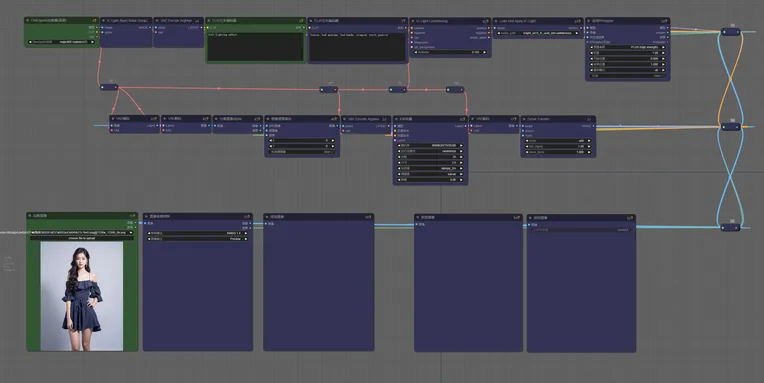Screen dimensions: 764x383
Task: Collapse the K sampler node with dpmpp_2m
Action: (x=397, y=119)
